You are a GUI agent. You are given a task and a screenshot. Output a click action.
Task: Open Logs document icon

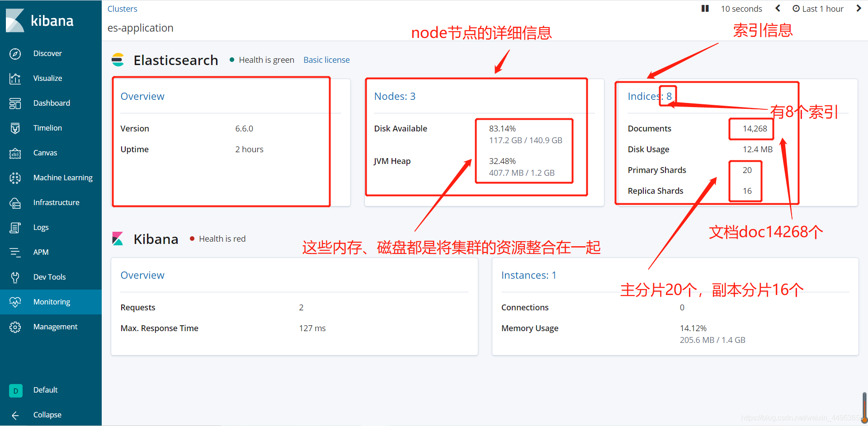15,228
